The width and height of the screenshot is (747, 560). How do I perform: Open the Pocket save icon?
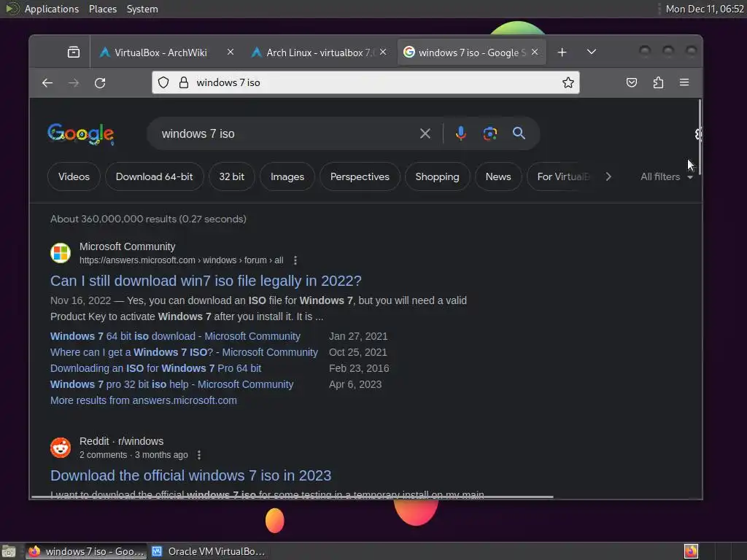click(632, 83)
